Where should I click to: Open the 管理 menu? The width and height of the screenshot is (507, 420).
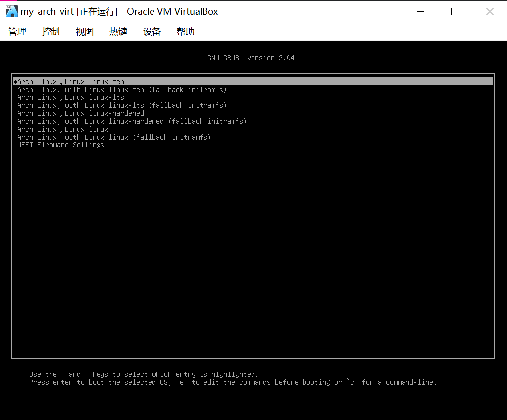17,31
